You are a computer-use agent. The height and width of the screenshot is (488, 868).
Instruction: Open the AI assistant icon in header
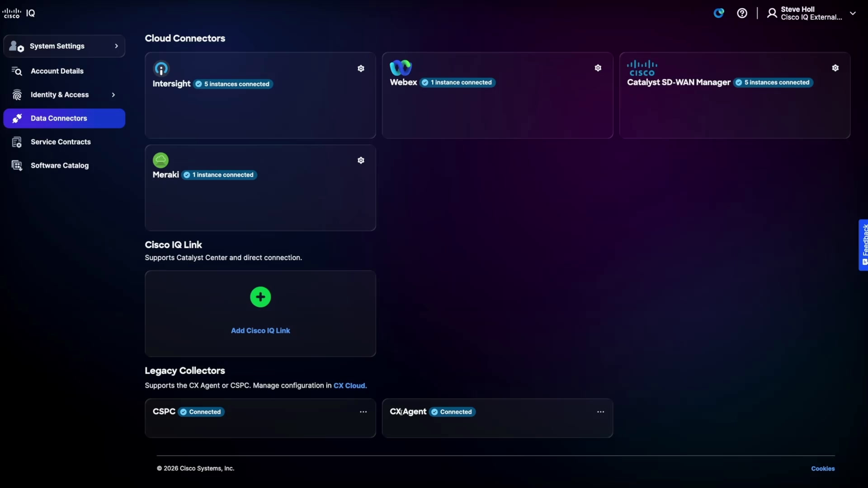click(719, 13)
